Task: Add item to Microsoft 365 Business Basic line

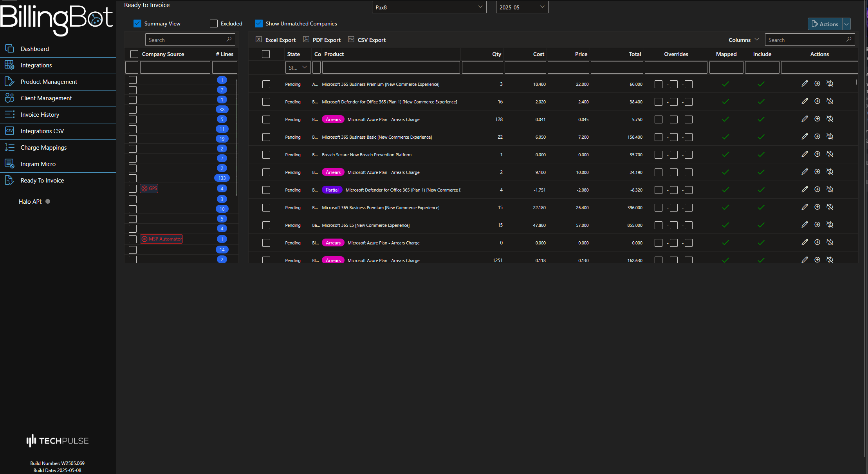Action: pos(817,136)
